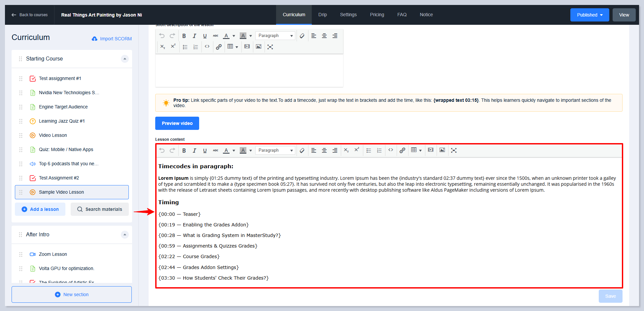Image resolution: width=644 pixels, height=311 pixels.
Task: Pick text color in short description toolbar
Action: (226, 36)
